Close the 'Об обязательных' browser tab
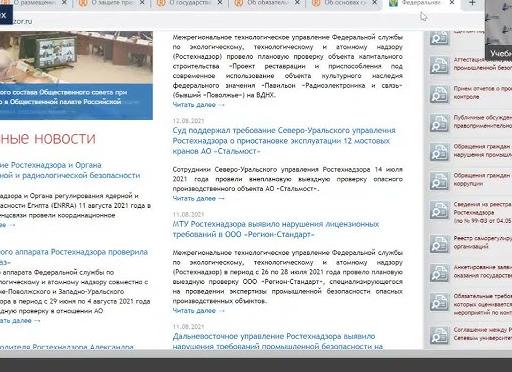The width and height of the screenshot is (512, 372). pos(297,3)
